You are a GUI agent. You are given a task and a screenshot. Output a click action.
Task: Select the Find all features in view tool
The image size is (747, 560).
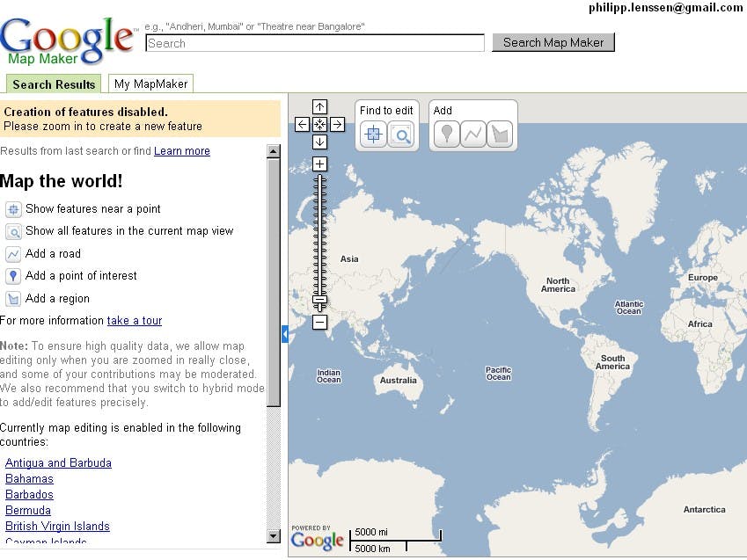(x=401, y=134)
